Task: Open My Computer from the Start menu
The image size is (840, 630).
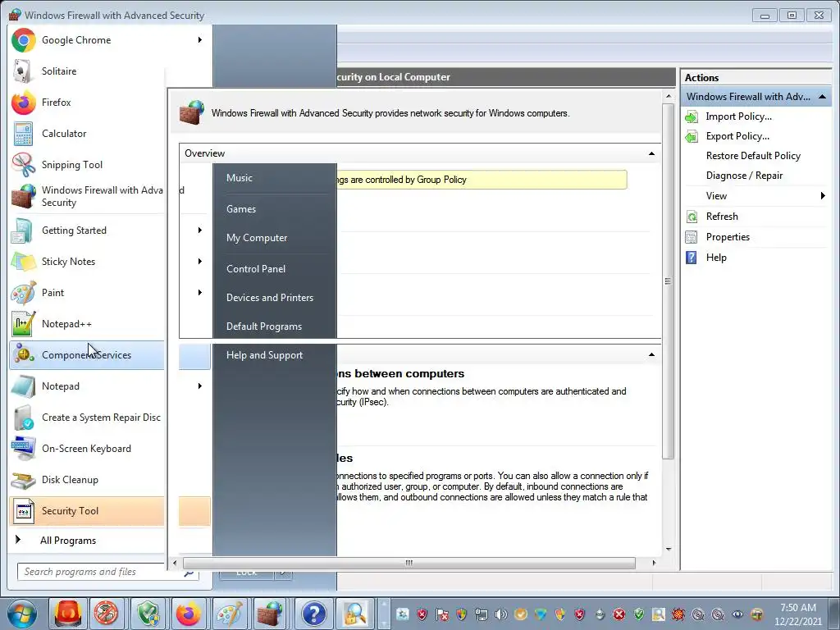Action: 257,238
